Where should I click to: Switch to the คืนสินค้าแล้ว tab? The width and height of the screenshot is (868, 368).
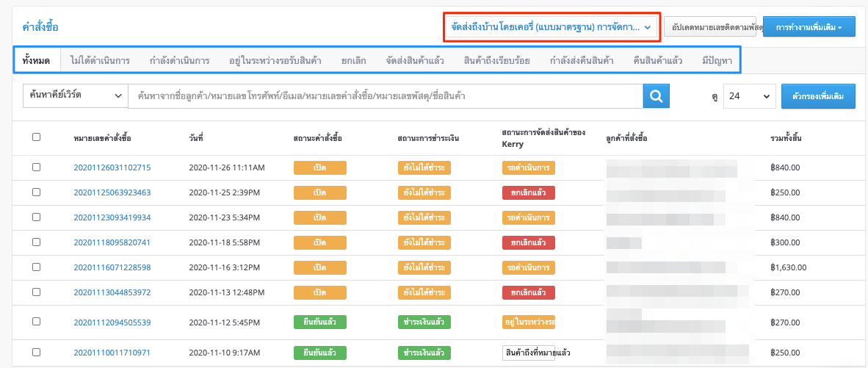658,61
